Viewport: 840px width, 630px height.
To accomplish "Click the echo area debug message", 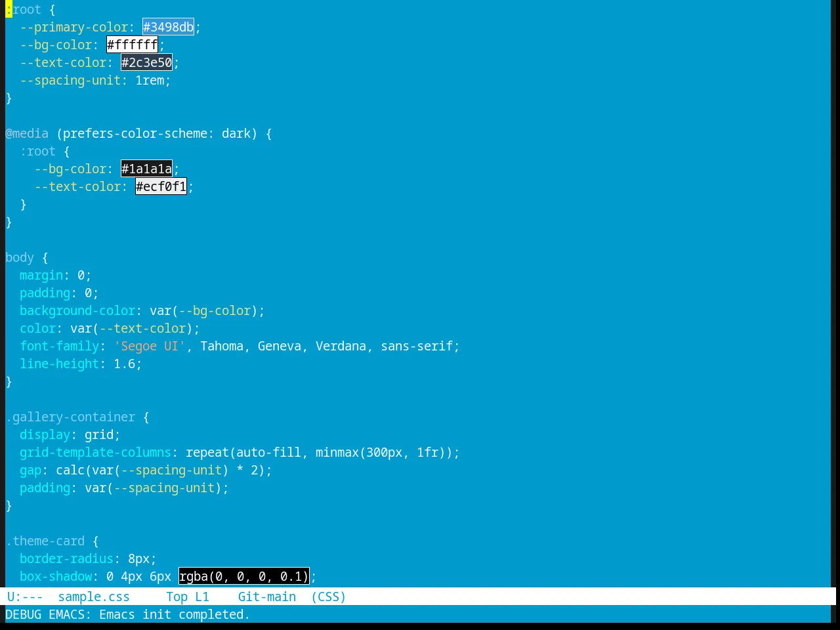I will click(127, 614).
